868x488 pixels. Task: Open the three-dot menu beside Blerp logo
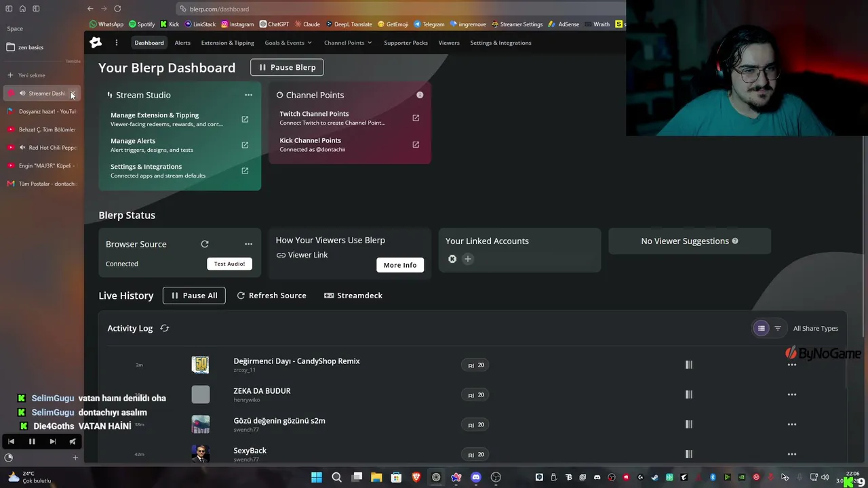pyautogui.click(x=117, y=43)
